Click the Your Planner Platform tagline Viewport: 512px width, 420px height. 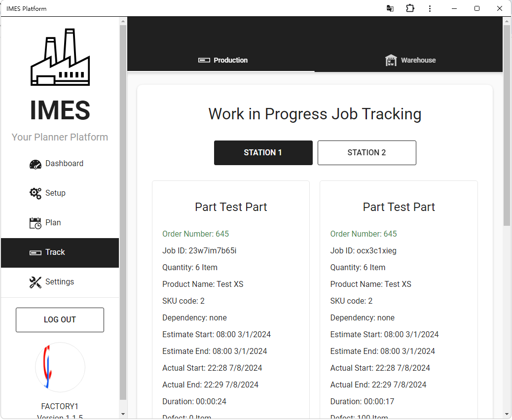point(60,137)
